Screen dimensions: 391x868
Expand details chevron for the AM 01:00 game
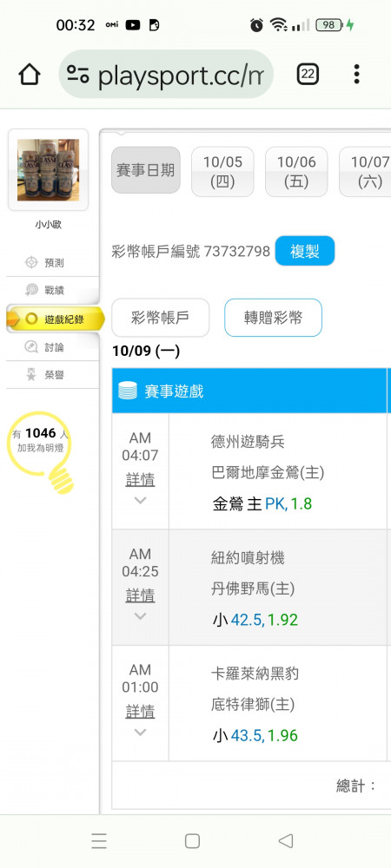pyautogui.click(x=140, y=732)
